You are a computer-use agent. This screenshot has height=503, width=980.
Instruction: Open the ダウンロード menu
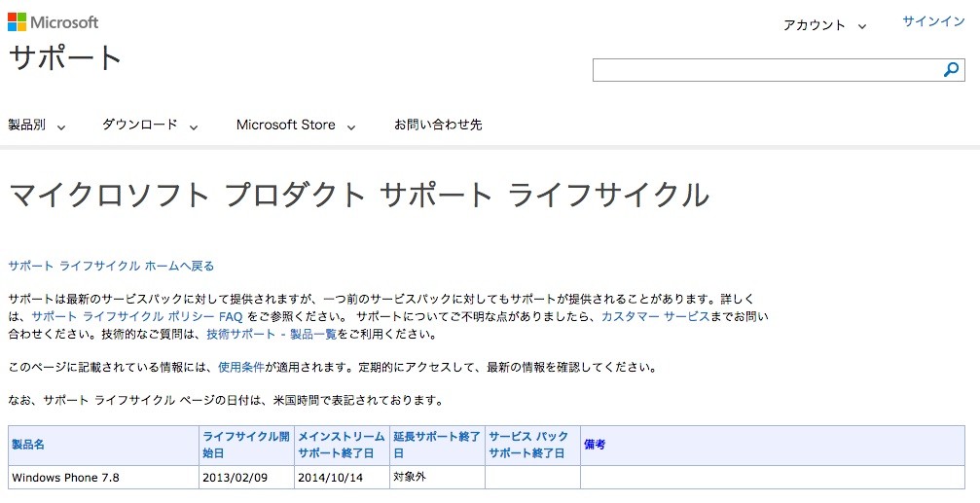150,125
